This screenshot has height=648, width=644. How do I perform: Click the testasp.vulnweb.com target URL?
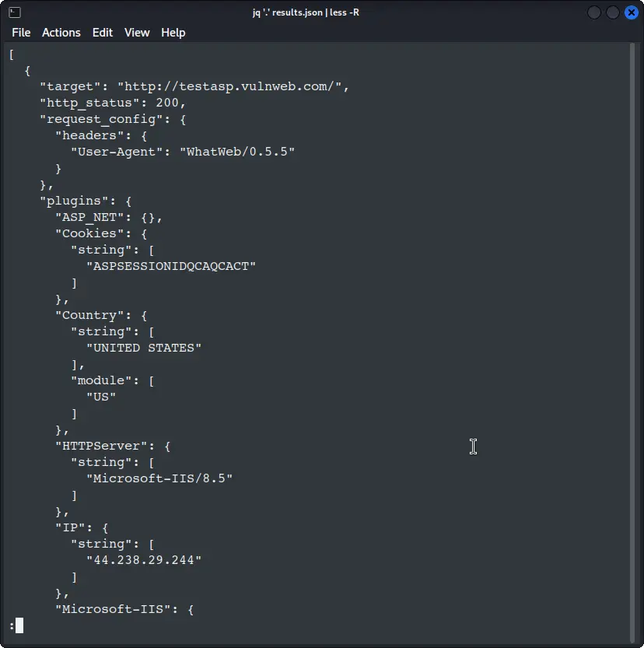tap(229, 86)
